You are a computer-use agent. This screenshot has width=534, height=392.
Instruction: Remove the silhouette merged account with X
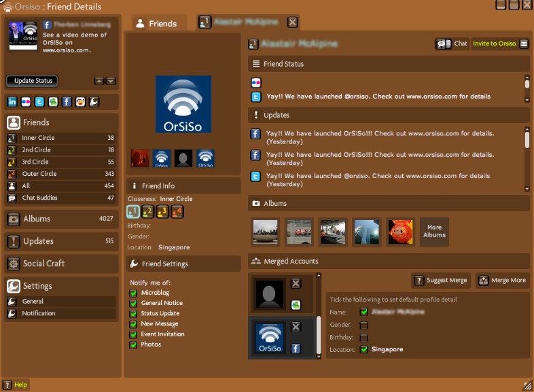coord(296,283)
